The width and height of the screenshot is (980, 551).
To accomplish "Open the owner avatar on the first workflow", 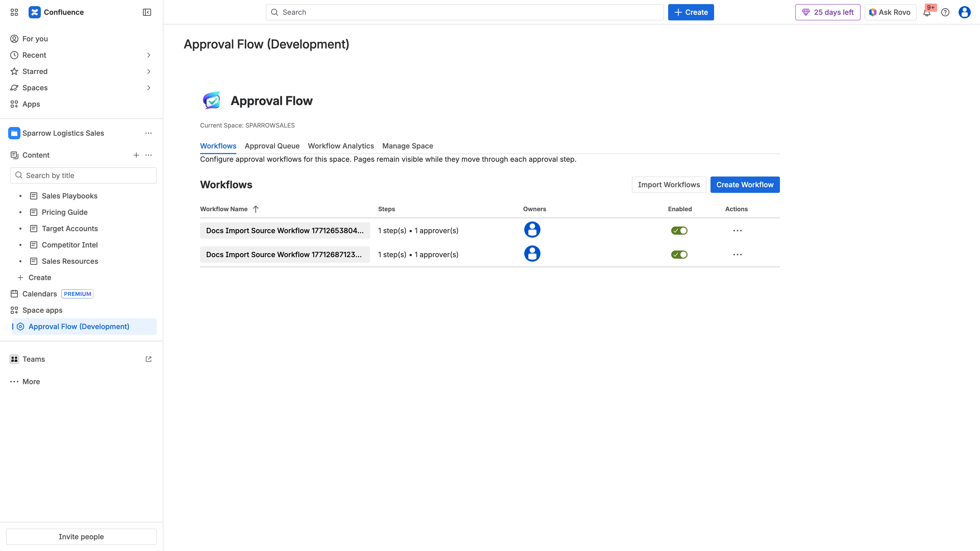I will coord(532,229).
